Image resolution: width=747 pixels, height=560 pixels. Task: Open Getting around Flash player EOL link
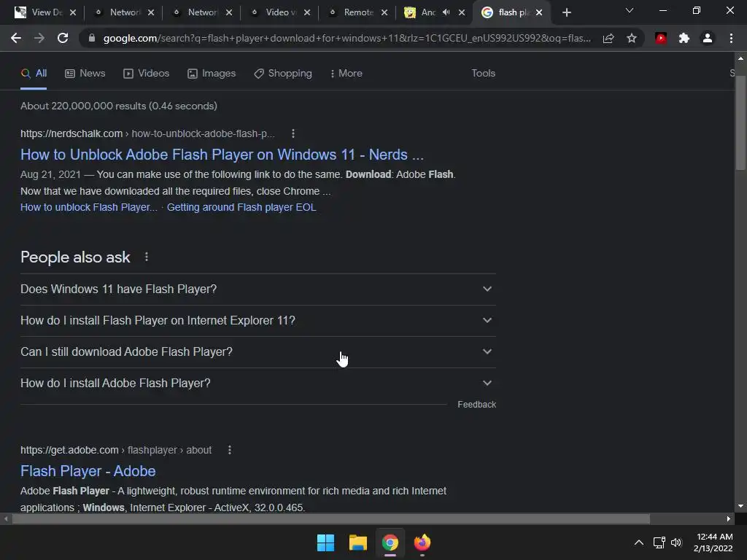241,208
